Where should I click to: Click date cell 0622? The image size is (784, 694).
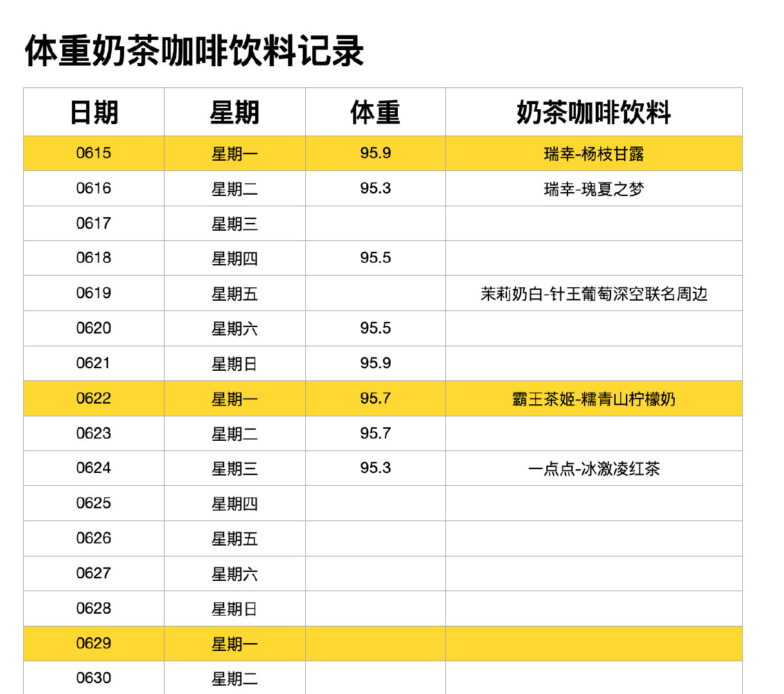tap(94, 398)
